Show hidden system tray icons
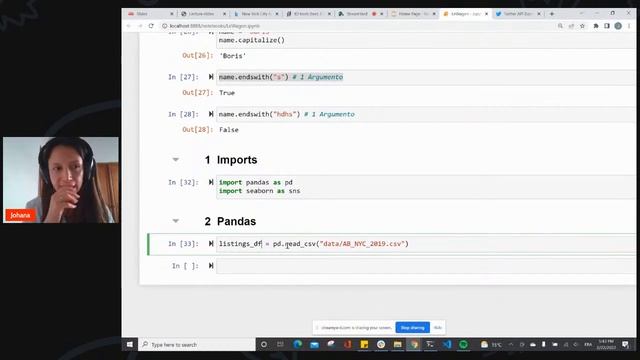640x360 pixels. pyautogui.click(x=511, y=344)
